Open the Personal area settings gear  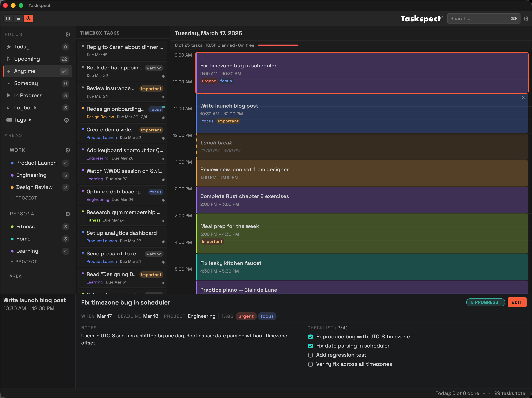click(x=68, y=214)
